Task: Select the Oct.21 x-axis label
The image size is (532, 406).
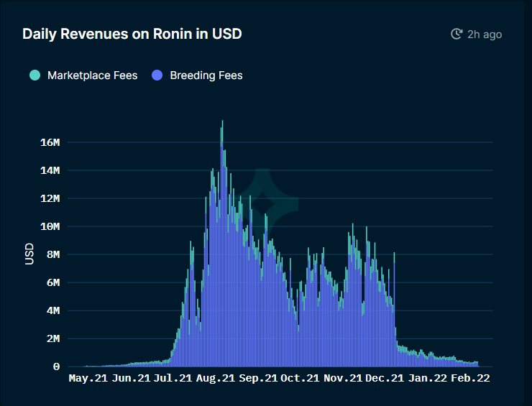Action: [x=300, y=378]
